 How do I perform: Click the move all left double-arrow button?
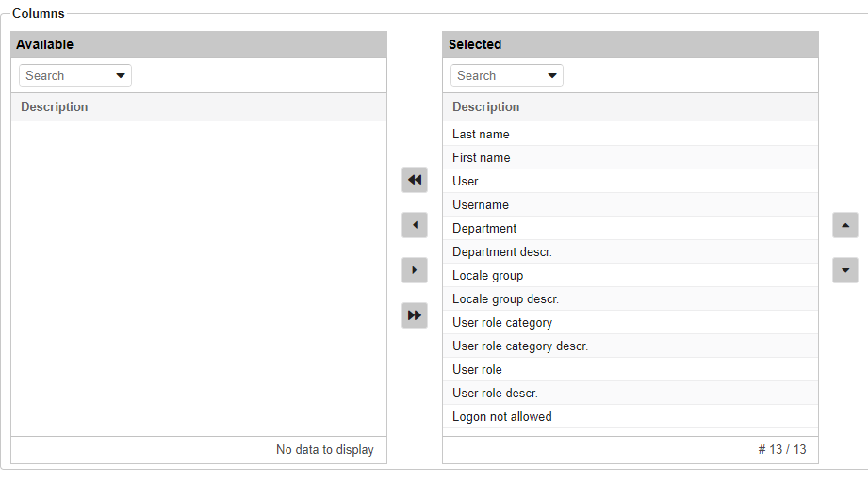click(x=415, y=180)
